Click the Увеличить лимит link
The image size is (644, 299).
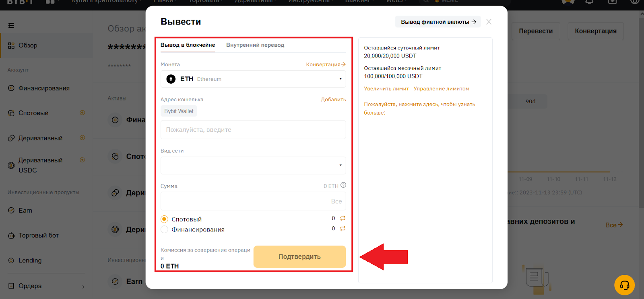(386, 88)
